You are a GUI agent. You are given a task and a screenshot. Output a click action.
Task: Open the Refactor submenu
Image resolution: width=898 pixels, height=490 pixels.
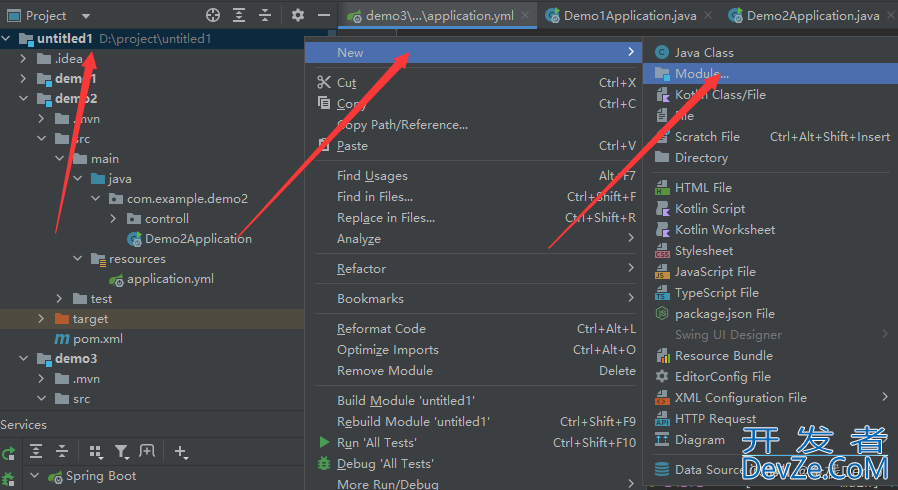click(x=475, y=268)
